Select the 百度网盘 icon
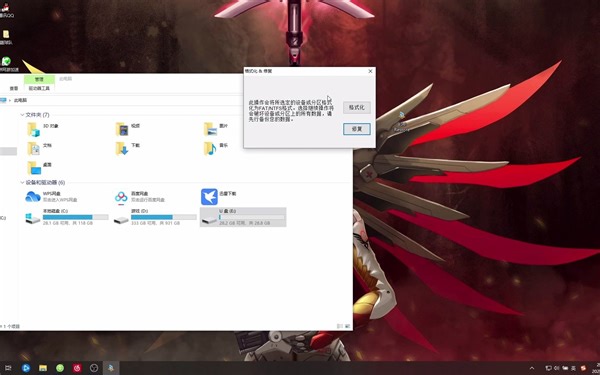This screenshot has width=600, height=375. [121, 197]
